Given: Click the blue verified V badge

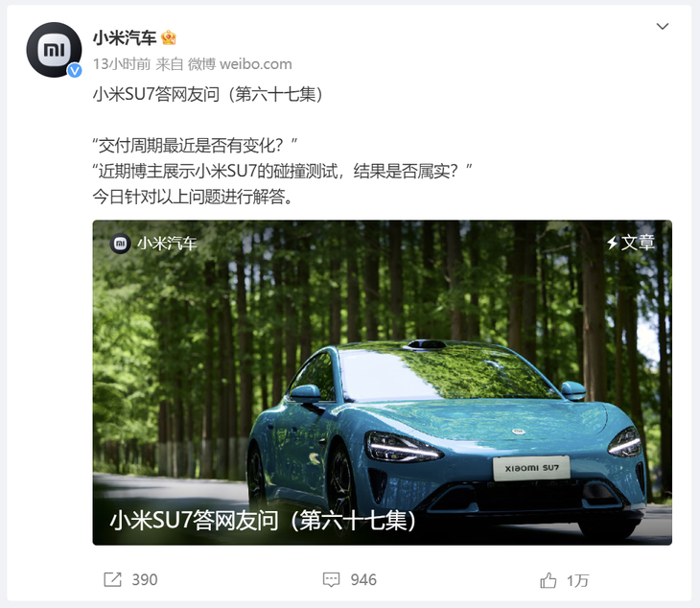Looking at the screenshot, I should (74, 70).
